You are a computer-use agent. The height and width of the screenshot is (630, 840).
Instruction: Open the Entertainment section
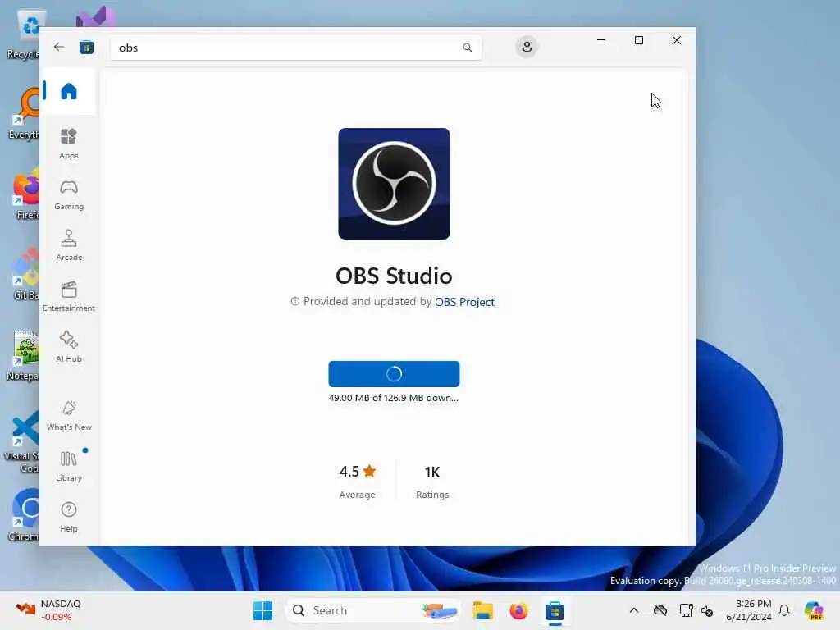coord(69,296)
